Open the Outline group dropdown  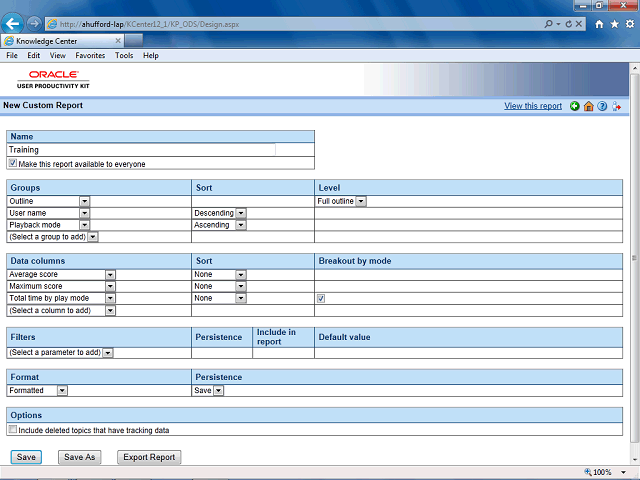point(84,201)
